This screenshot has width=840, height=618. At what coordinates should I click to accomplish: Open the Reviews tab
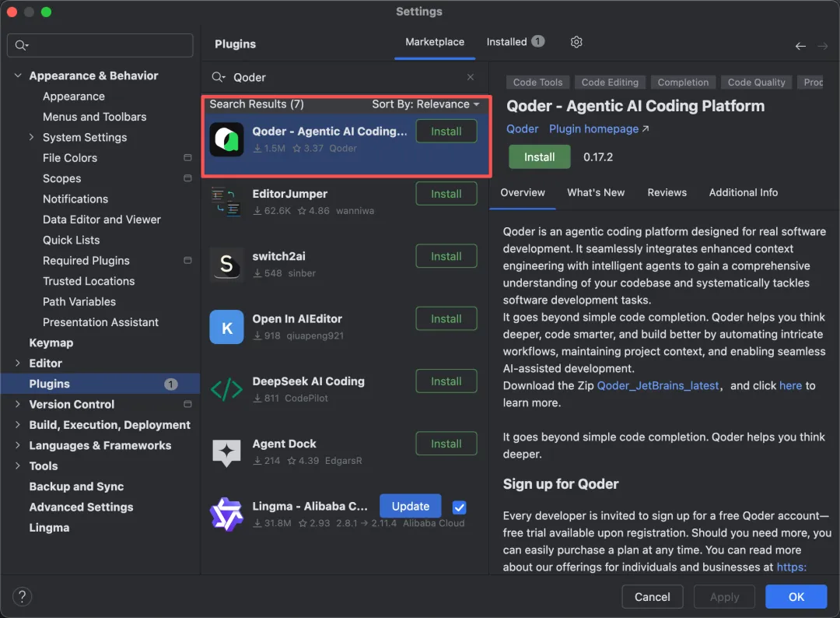coord(667,192)
